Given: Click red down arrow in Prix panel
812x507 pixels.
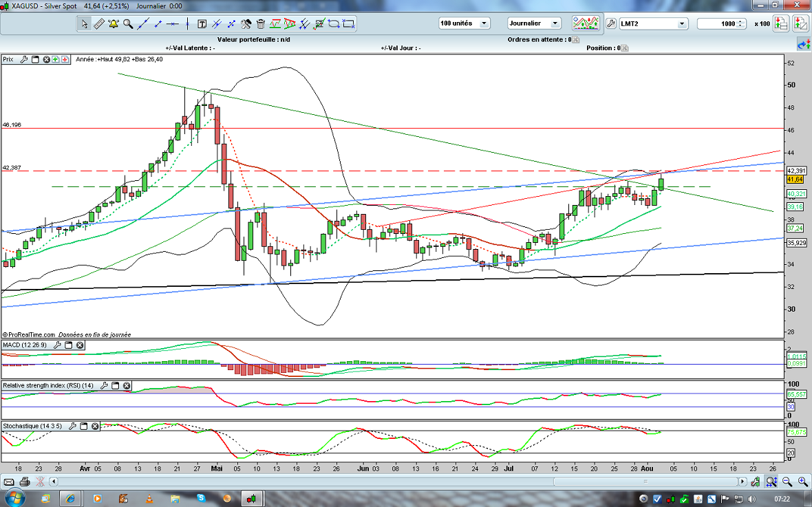Looking at the screenshot, I should click(65, 60).
